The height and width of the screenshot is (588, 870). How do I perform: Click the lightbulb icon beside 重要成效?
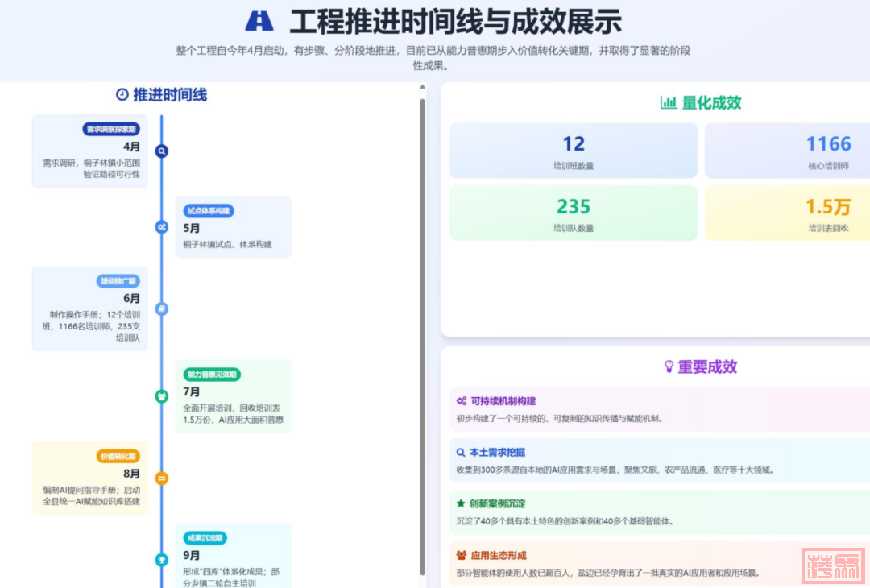668,366
